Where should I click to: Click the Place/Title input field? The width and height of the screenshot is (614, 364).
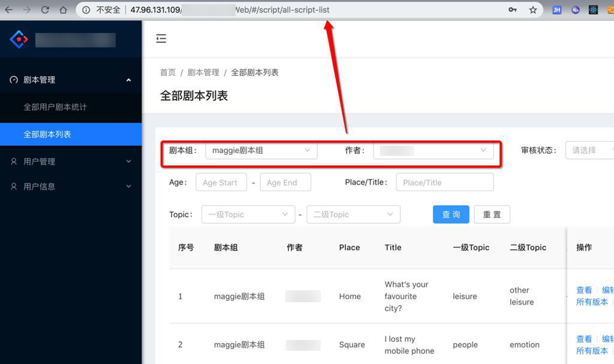(444, 182)
